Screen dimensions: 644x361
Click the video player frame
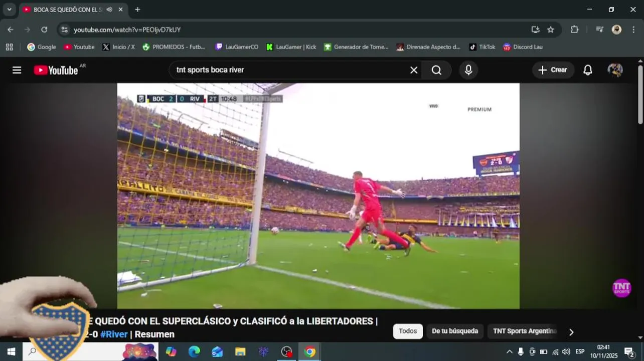point(318,196)
